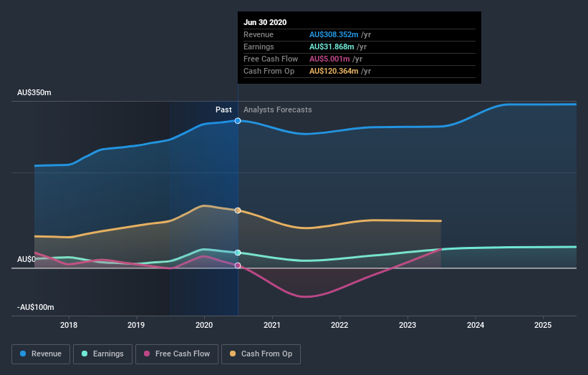
Task: Click the 2023 x-axis label
Action: tap(408, 325)
